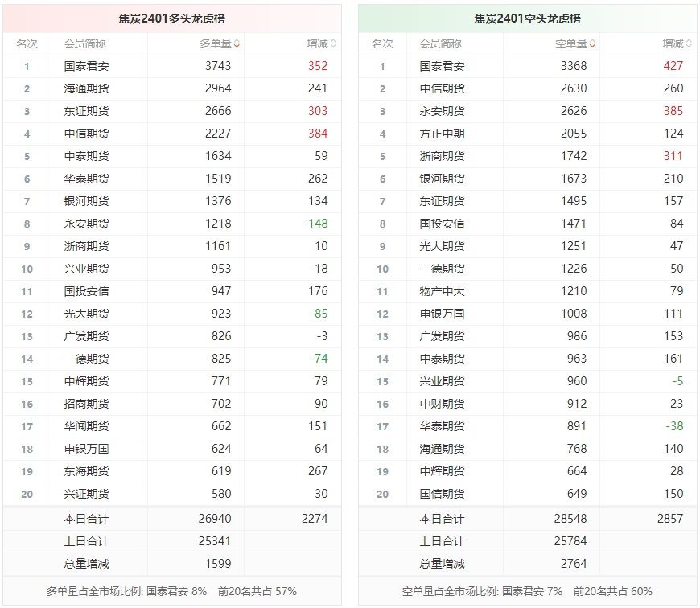Select 国泰君安 in the short table
This screenshot has width=700, height=608.
click(442, 66)
